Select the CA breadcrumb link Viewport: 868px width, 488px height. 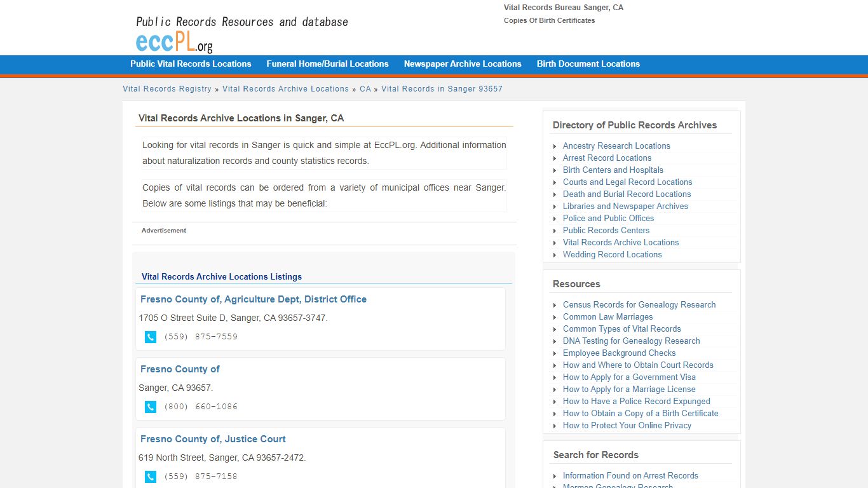[365, 89]
